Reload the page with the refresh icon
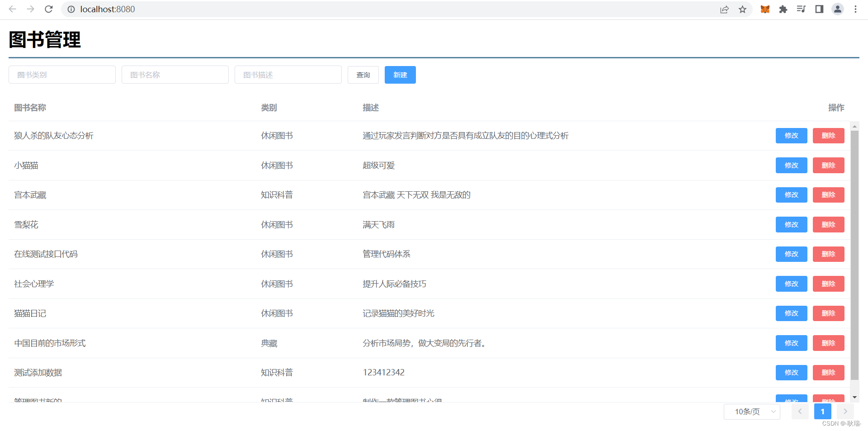868x431 pixels. [49, 9]
